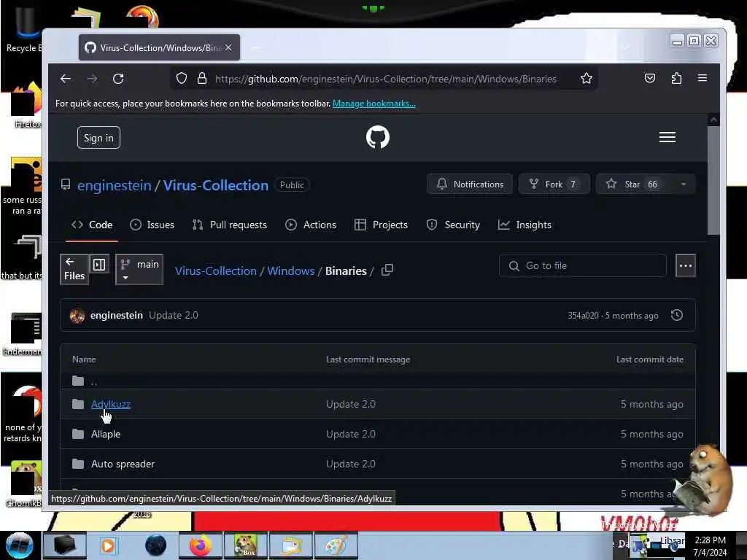The width and height of the screenshot is (747, 560).
Task: Switch to the Projects tab
Action: [381, 225]
